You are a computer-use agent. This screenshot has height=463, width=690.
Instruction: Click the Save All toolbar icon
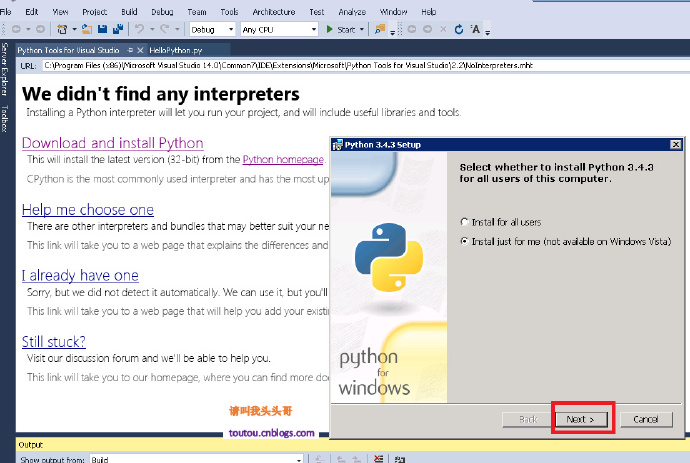click(x=117, y=29)
